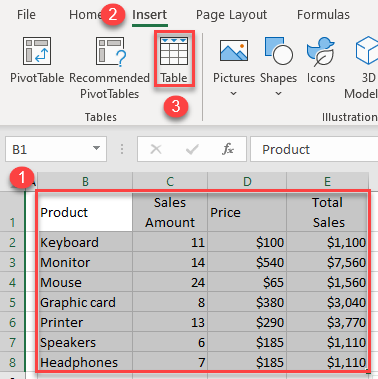The height and width of the screenshot is (379, 378).
Task: Click the Shapes icon
Action: pyautogui.click(x=278, y=51)
